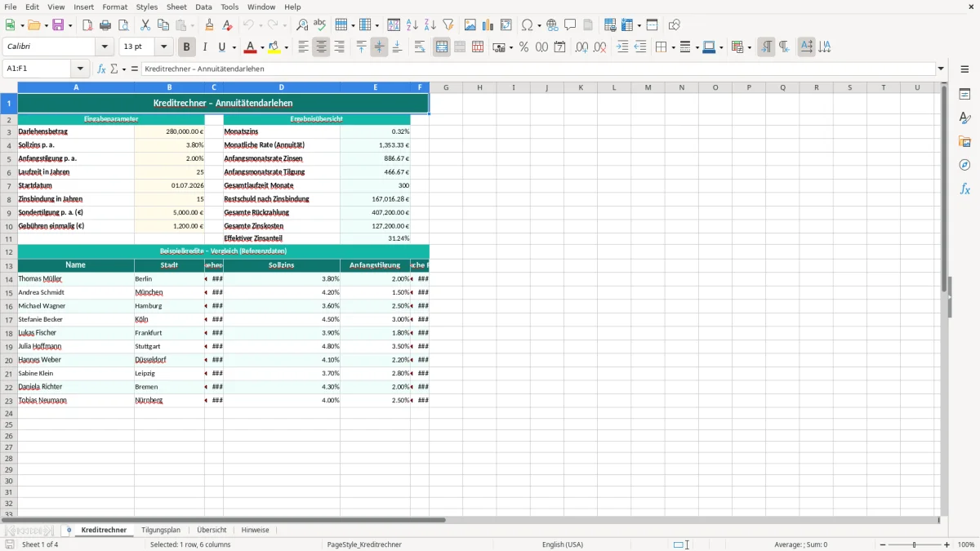Click the Cut scissors icon
The width and height of the screenshot is (980, 551).
[145, 25]
